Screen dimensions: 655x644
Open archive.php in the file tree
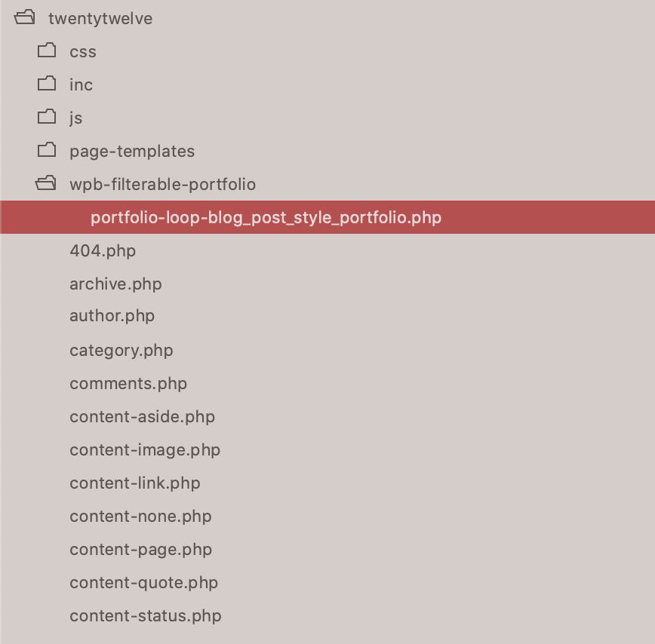(x=115, y=284)
